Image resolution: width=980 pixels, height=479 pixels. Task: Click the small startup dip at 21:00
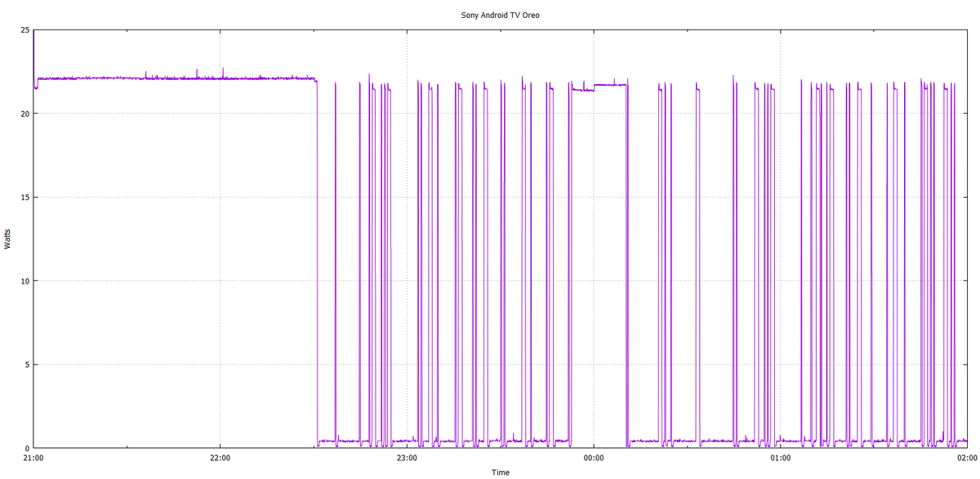click(x=35, y=87)
